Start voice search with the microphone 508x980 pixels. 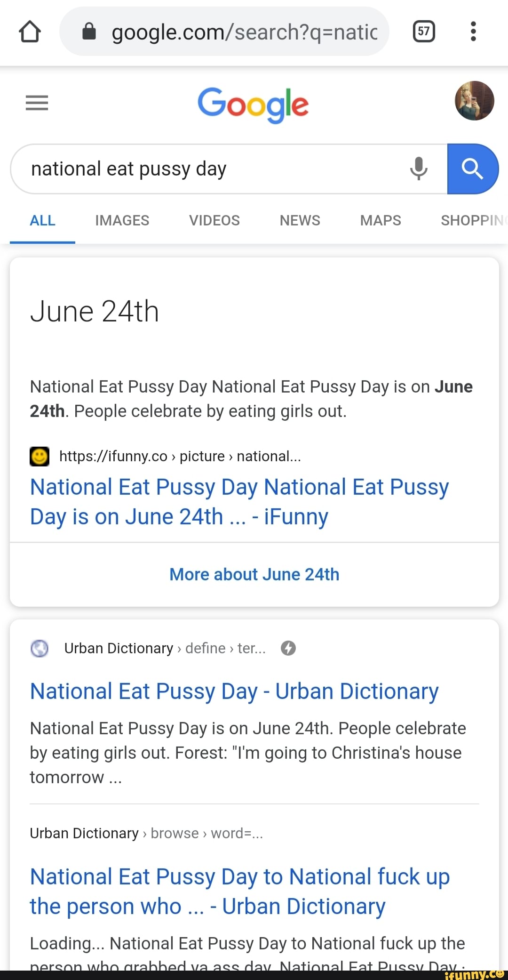pos(418,169)
